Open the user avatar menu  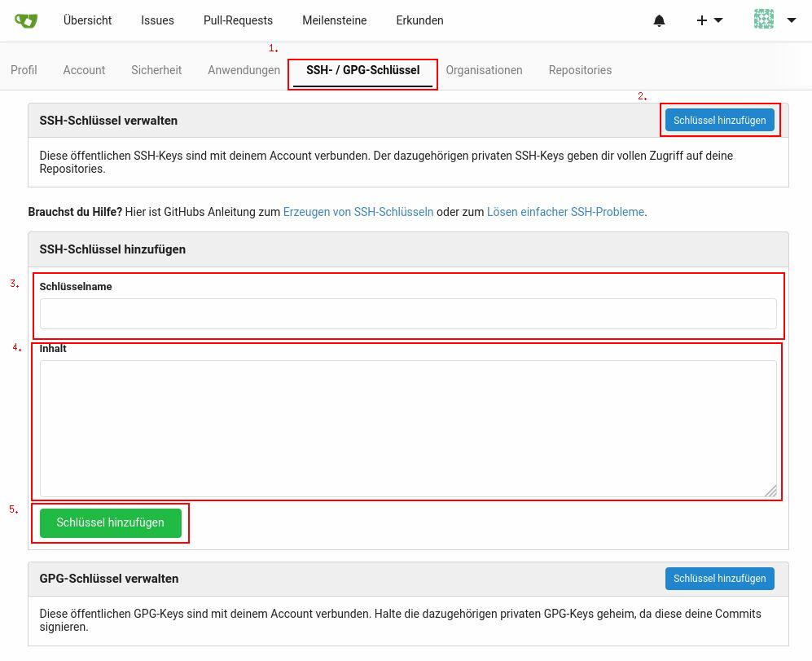tap(774, 20)
